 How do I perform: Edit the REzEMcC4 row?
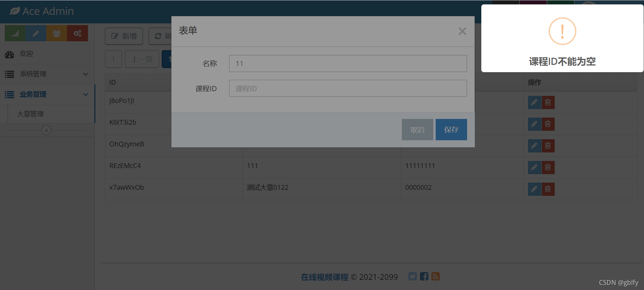pyautogui.click(x=534, y=167)
